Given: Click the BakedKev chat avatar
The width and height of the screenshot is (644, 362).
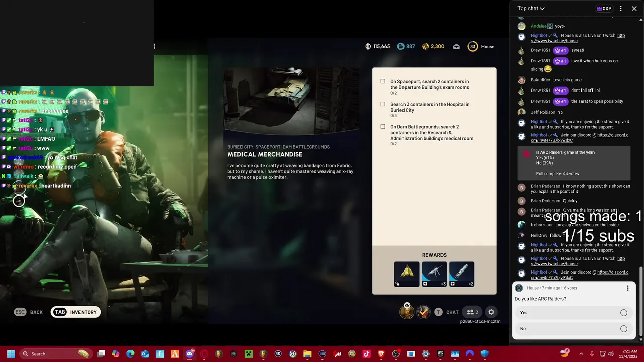Looking at the screenshot, I should [522, 80].
